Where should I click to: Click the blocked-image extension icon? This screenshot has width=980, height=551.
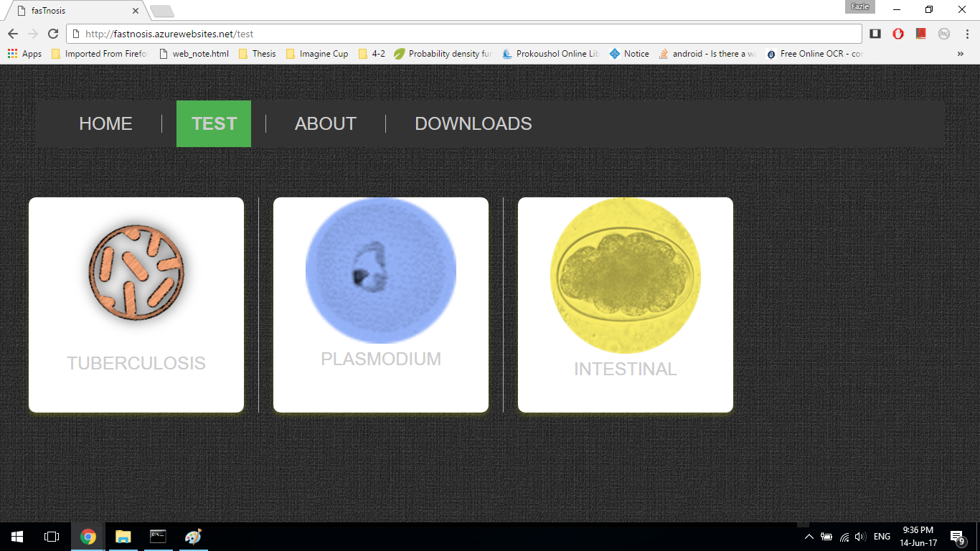click(x=944, y=34)
